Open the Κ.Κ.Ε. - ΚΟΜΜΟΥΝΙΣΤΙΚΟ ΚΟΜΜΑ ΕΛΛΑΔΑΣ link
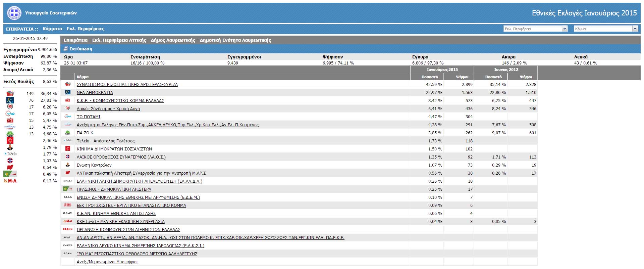This screenshot has width=644, height=269. click(120, 101)
